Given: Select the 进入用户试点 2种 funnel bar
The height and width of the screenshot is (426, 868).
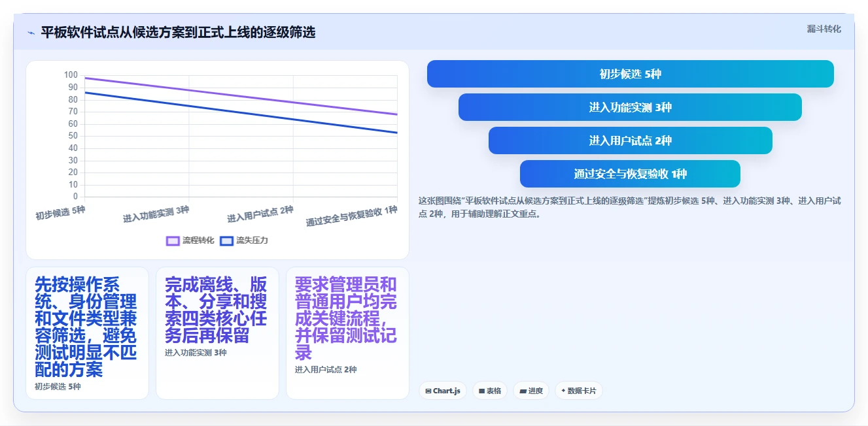Looking at the screenshot, I should (630, 140).
